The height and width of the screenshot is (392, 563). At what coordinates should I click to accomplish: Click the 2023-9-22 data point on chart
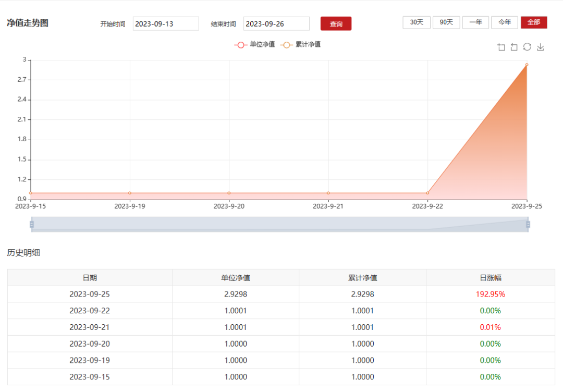pos(427,193)
